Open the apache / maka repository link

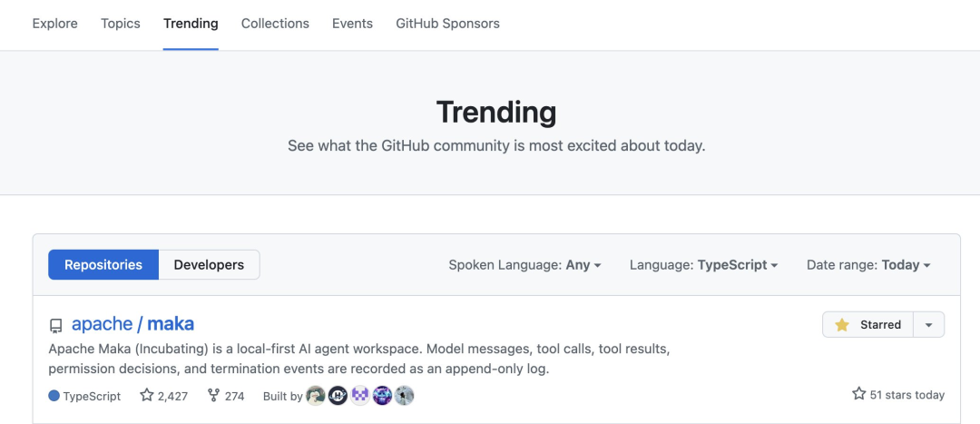132,324
